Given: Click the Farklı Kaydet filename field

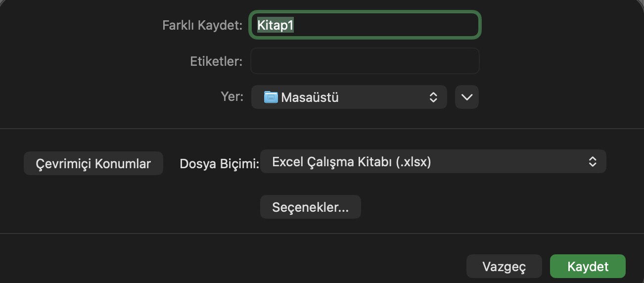Looking at the screenshot, I should pyautogui.click(x=365, y=25).
